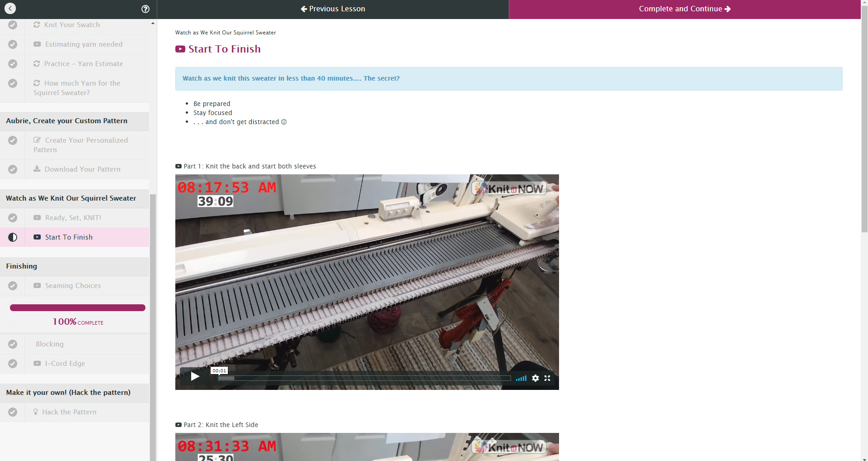Open I-Cord Edge lesson

pyautogui.click(x=65, y=364)
